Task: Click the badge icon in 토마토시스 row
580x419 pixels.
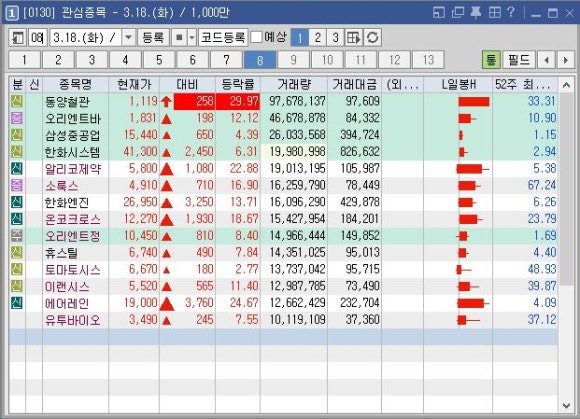Action: (x=17, y=269)
